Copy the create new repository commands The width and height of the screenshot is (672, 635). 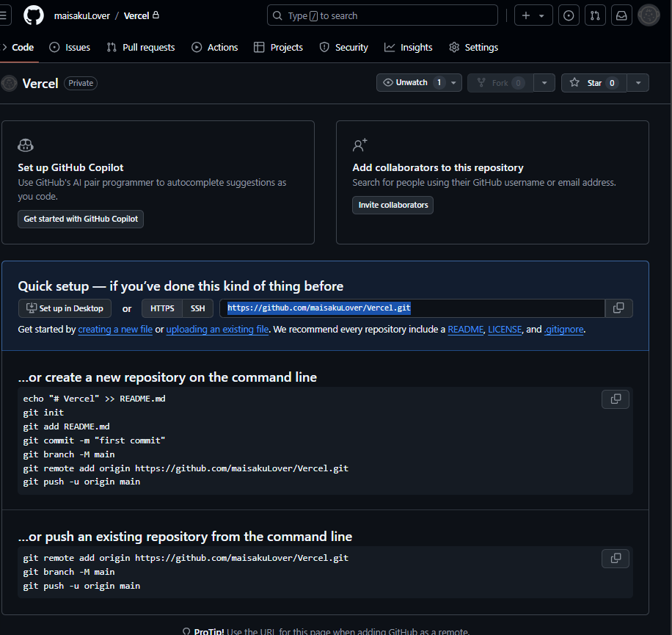tap(616, 399)
